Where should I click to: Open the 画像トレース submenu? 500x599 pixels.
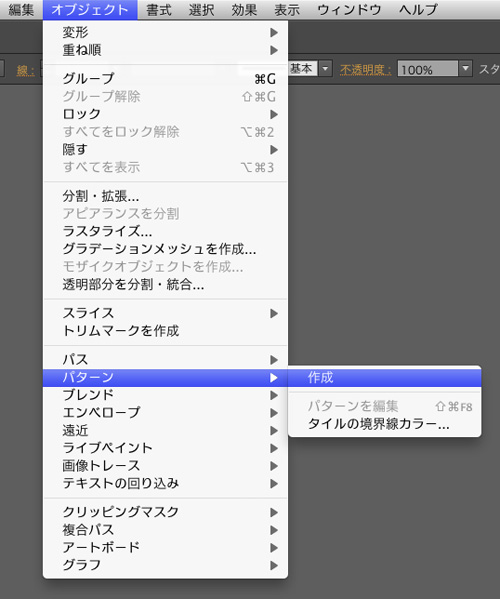coord(165,466)
